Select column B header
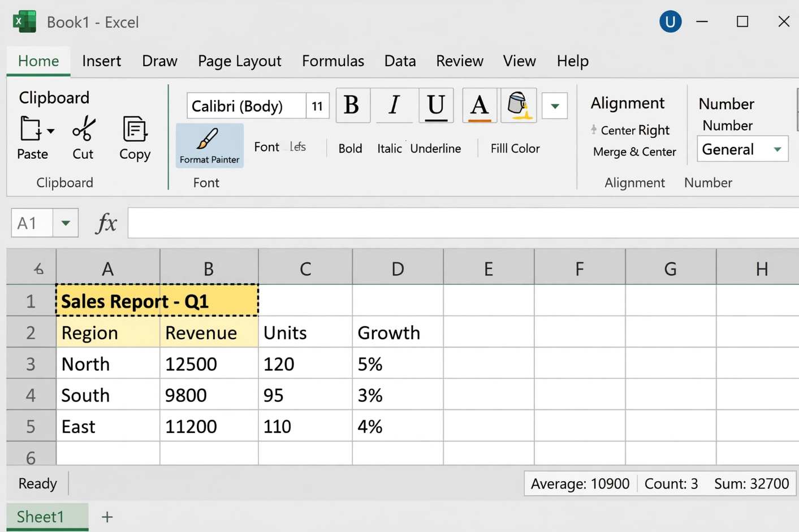The height and width of the screenshot is (532, 799). (x=209, y=267)
